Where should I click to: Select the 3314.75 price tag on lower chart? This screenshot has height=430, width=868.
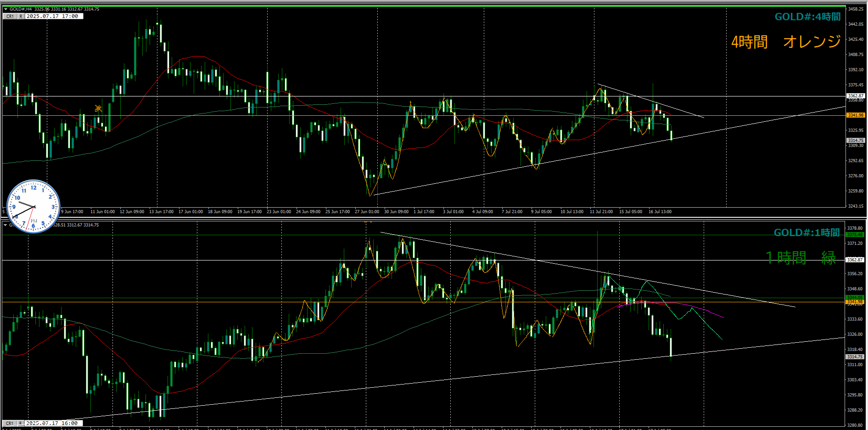pos(855,357)
